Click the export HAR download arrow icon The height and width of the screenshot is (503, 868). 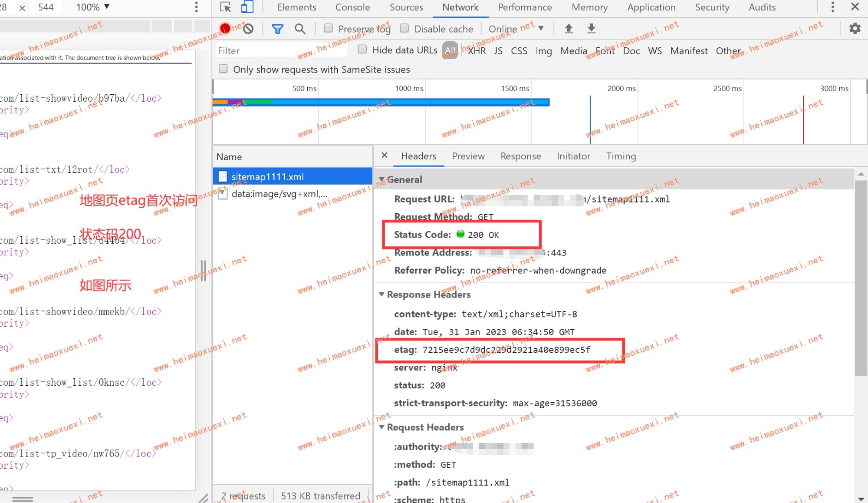(x=591, y=29)
